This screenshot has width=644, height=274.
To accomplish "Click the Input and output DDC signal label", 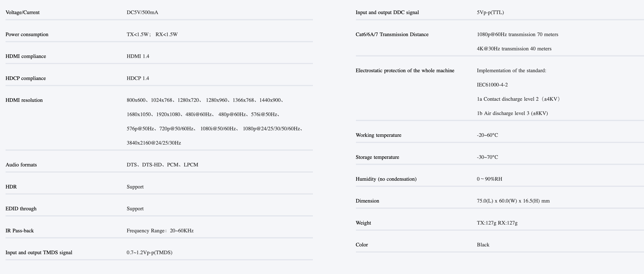I will (387, 12).
